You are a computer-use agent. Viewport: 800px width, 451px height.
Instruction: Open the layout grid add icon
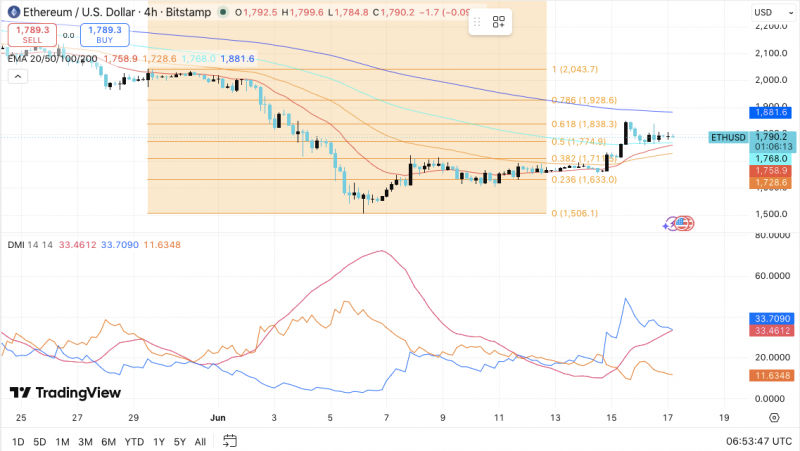498,22
